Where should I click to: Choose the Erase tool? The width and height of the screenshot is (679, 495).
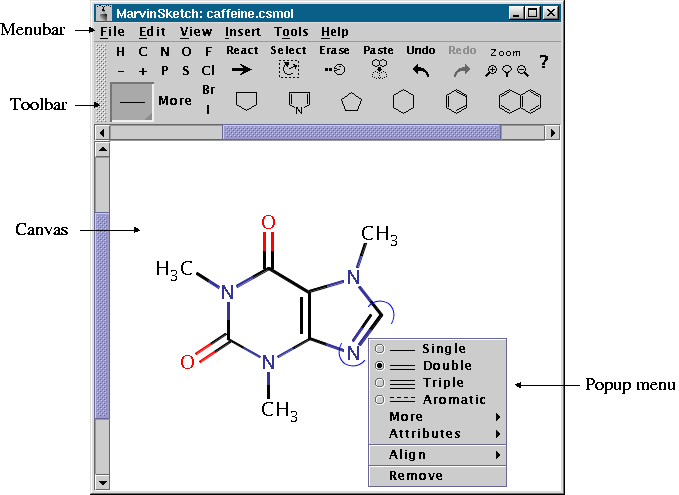tap(335, 70)
